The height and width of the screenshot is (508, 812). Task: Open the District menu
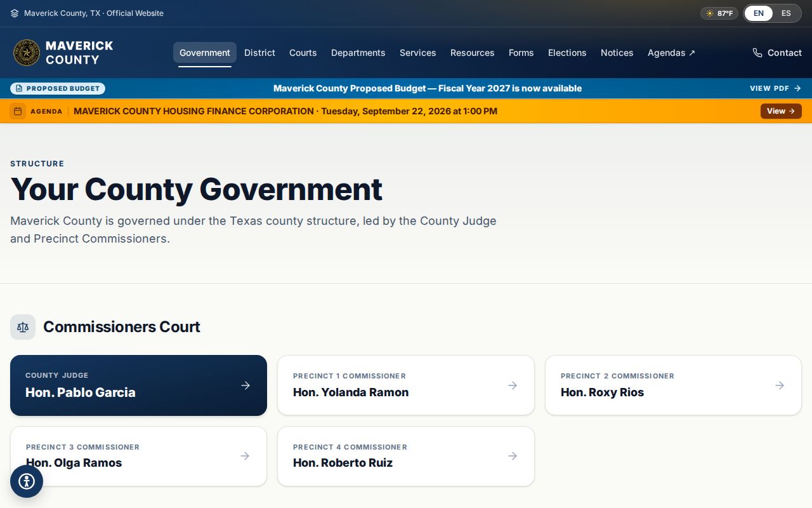259,53
